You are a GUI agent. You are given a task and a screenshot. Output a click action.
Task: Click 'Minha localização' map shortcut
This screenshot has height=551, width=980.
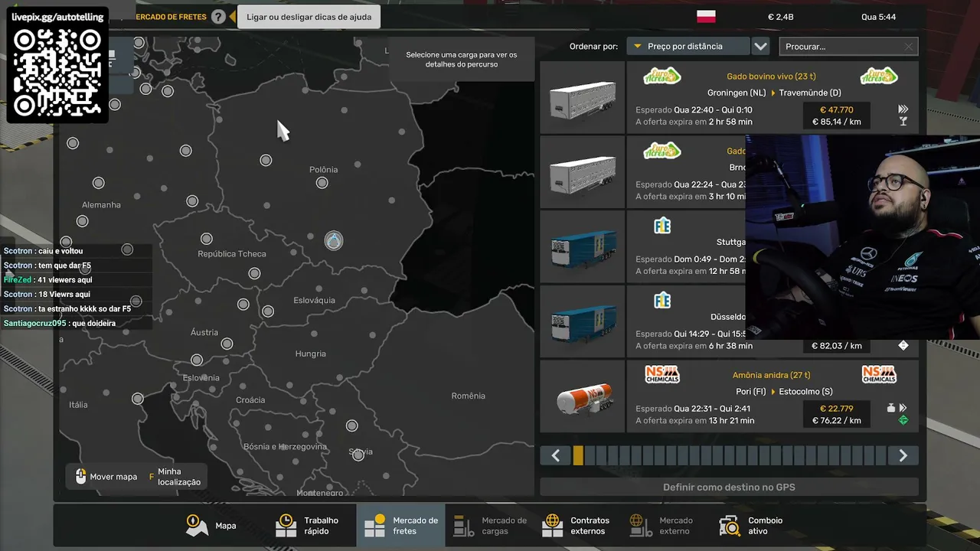tap(179, 477)
